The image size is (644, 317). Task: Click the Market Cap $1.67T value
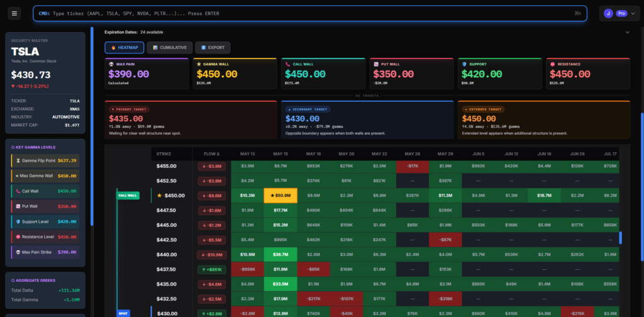pyautogui.click(x=72, y=125)
